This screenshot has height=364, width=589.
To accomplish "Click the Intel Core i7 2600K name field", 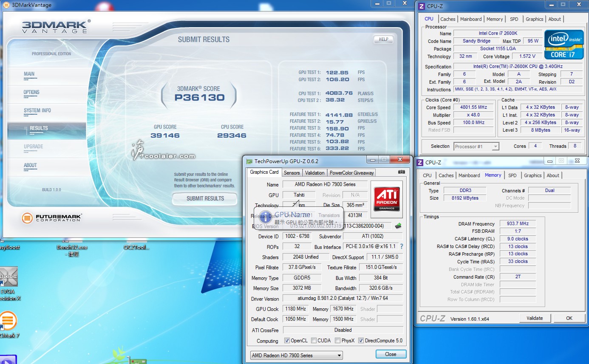I will point(498,33).
